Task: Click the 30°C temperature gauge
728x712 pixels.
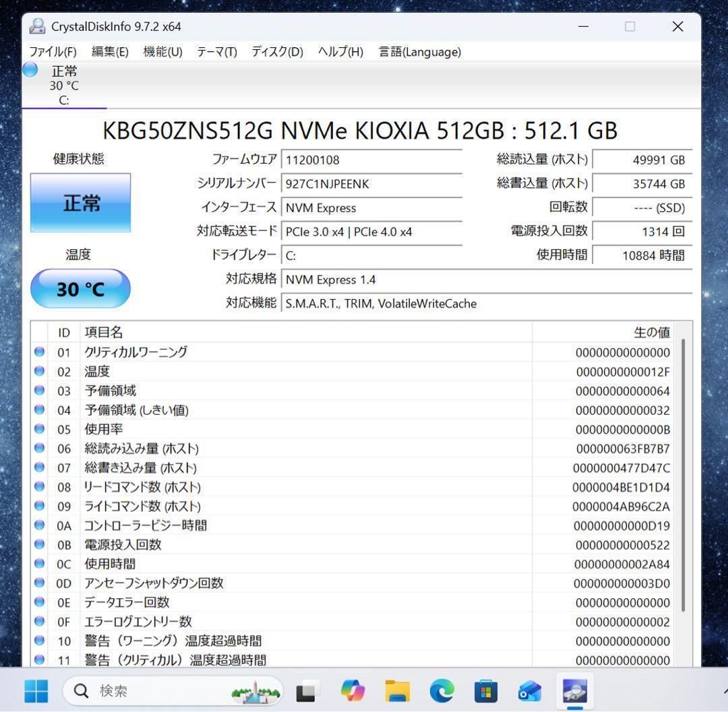Action: point(80,288)
